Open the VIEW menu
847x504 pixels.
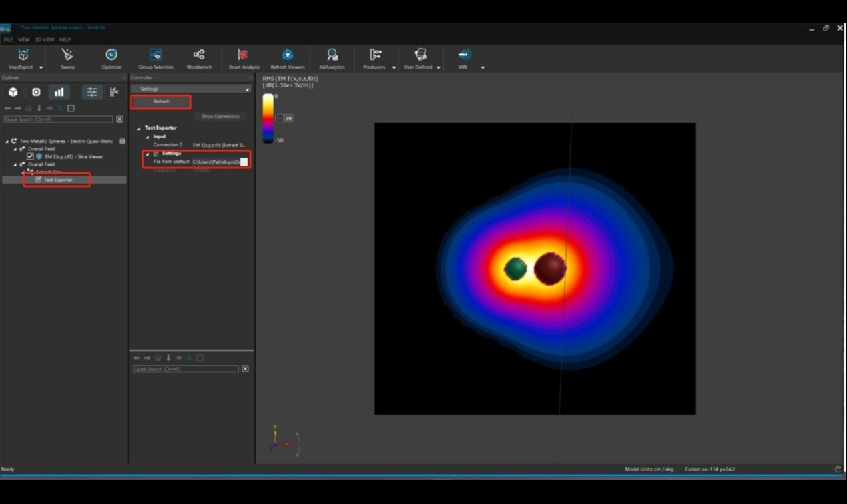click(x=23, y=40)
